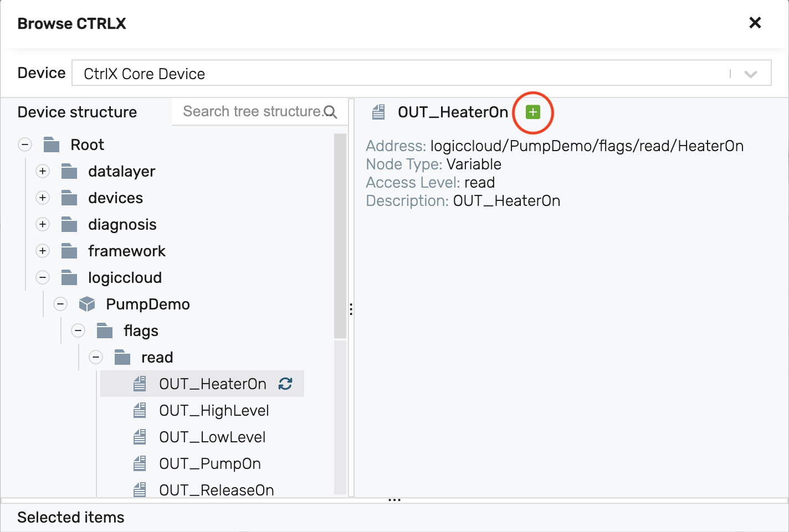Select the framework folder item
The width and height of the screenshot is (789, 532).
coord(126,251)
